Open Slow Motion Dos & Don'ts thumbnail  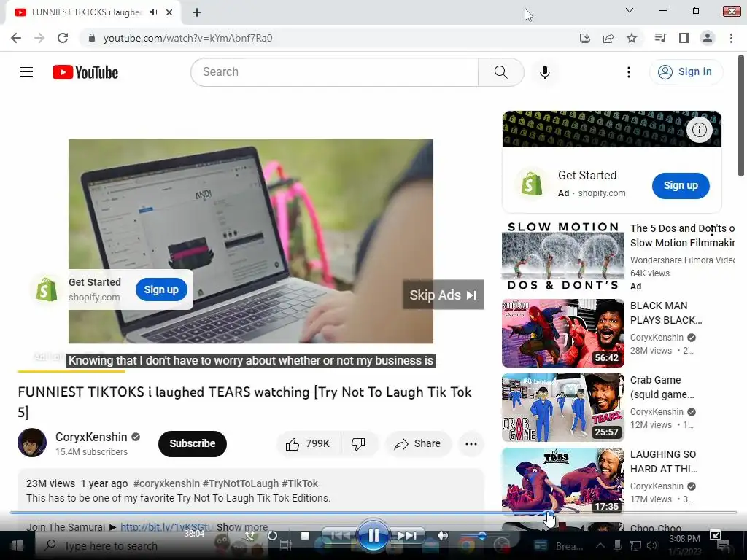point(562,256)
